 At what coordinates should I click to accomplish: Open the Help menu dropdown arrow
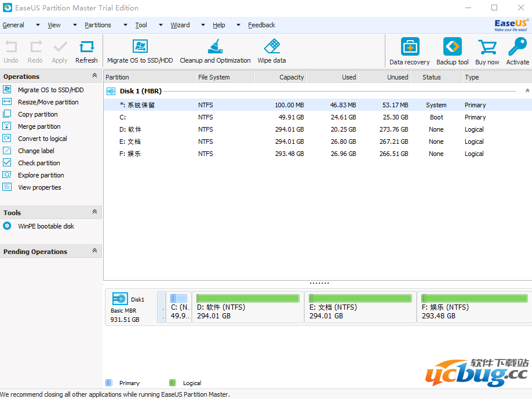tap(239, 25)
